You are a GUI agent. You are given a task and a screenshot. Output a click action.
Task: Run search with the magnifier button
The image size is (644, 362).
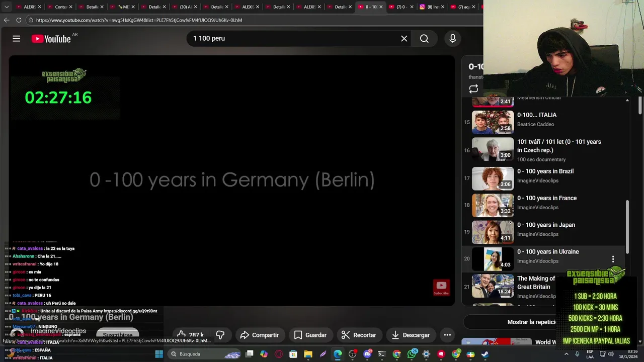pos(424,38)
